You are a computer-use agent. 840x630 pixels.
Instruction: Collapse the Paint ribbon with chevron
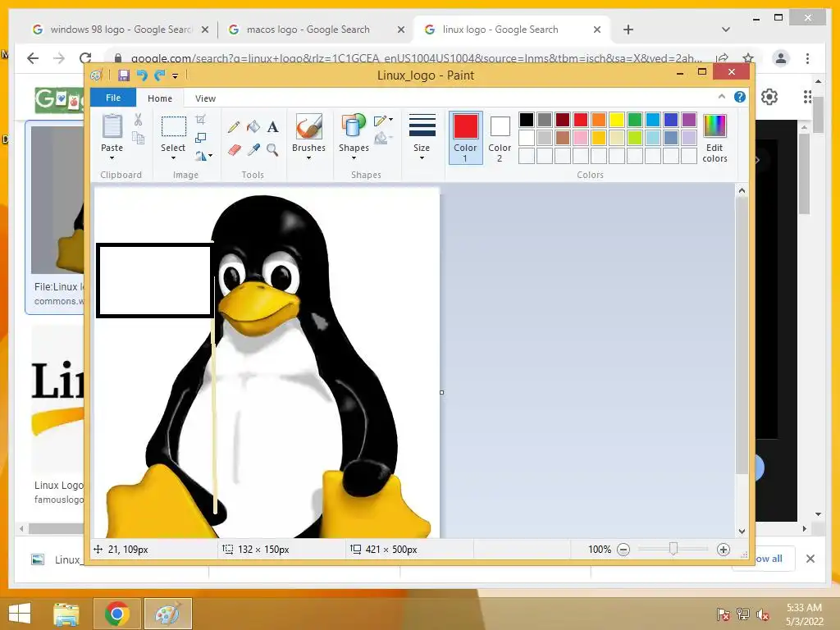[722, 97]
